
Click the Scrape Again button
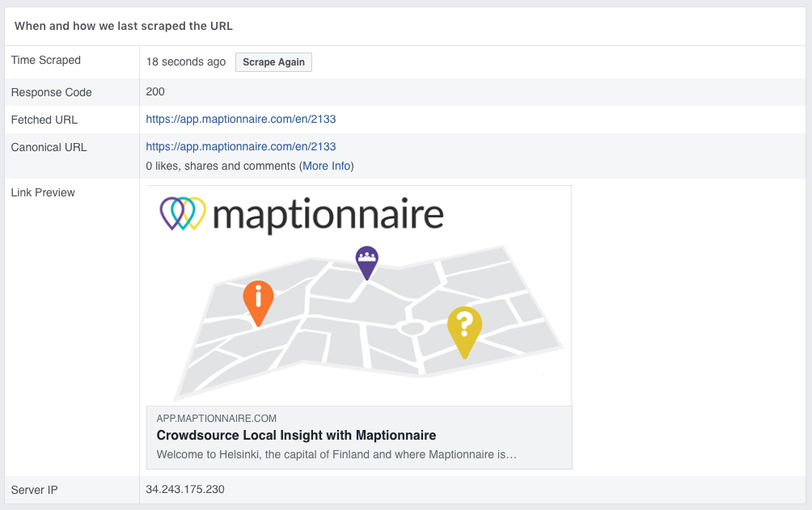[x=273, y=62]
